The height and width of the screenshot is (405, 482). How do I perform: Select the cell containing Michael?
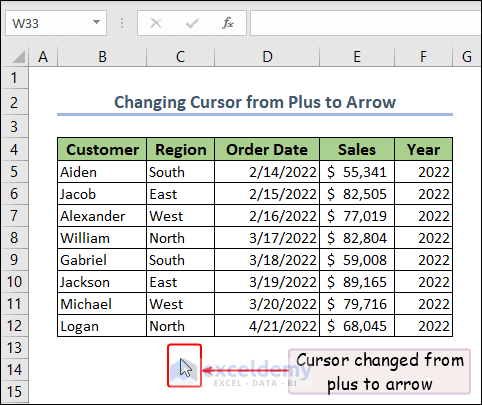[x=102, y=304]
